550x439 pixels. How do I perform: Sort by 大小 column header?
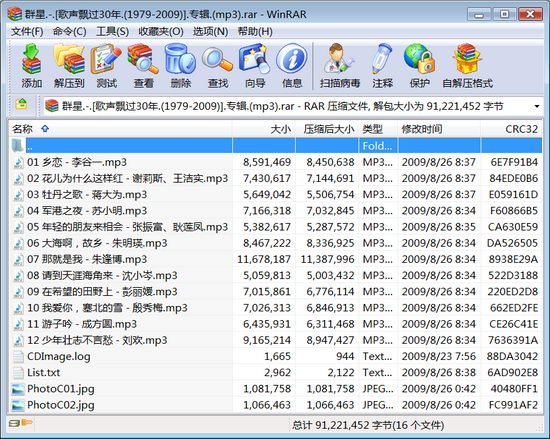click(264, 129)
